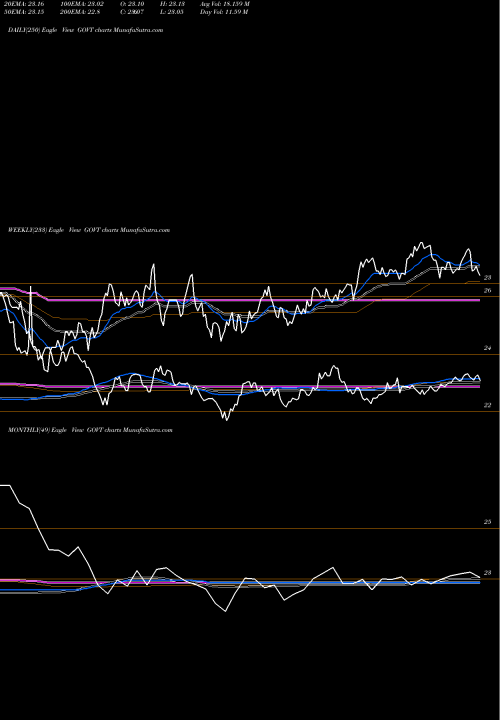Click the 20EMA value in the header

coord(24,4)
